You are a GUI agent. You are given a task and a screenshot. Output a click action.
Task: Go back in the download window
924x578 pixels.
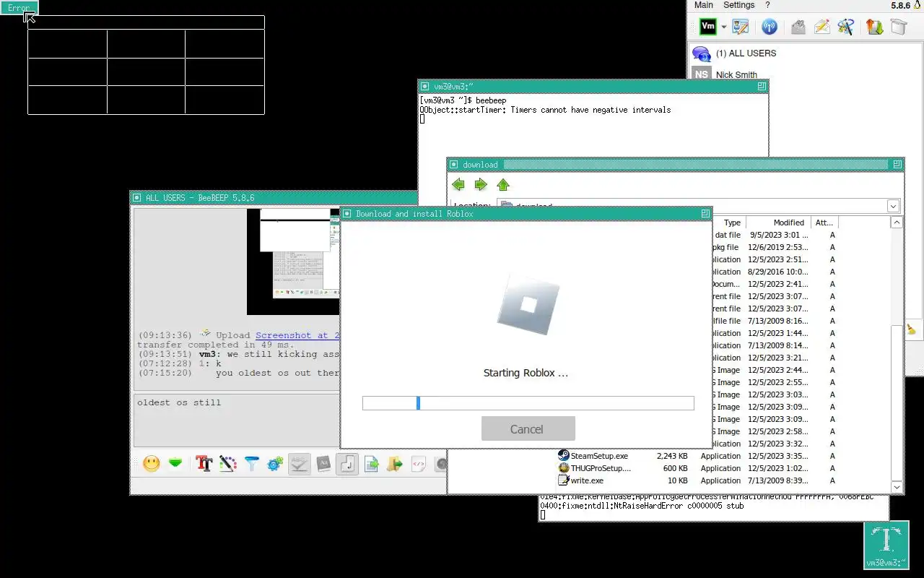point(458,185)
